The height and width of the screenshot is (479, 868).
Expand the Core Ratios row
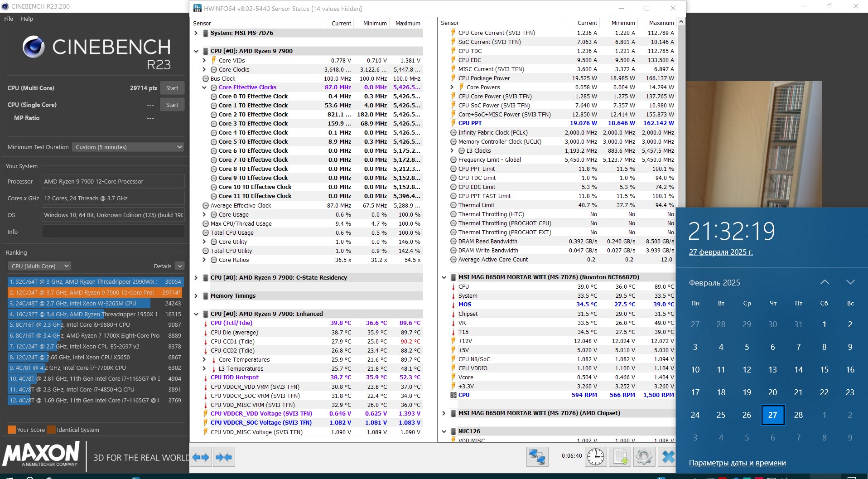[204, 260]
